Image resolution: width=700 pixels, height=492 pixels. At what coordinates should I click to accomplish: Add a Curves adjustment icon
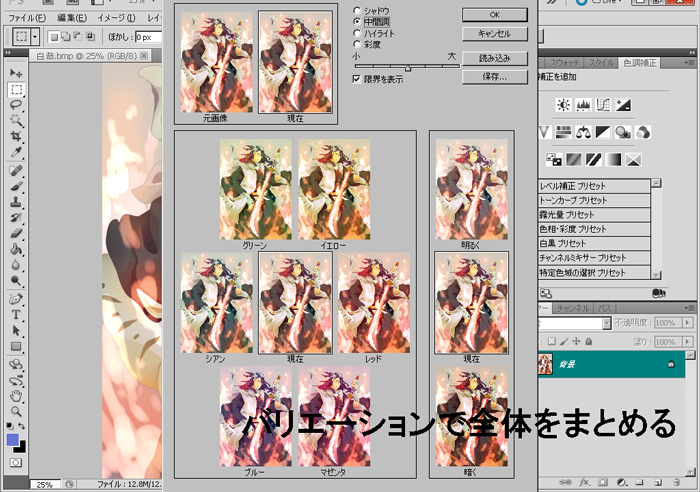[x=604, y=104]
